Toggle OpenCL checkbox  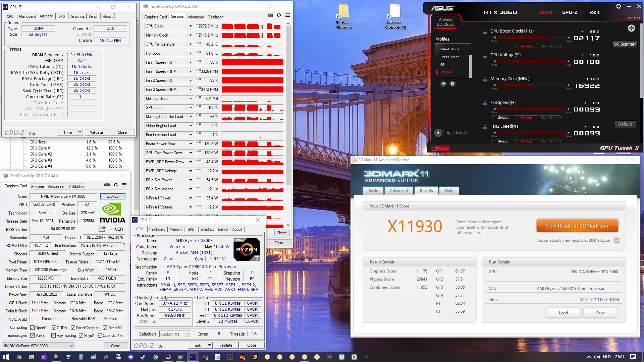32,328
